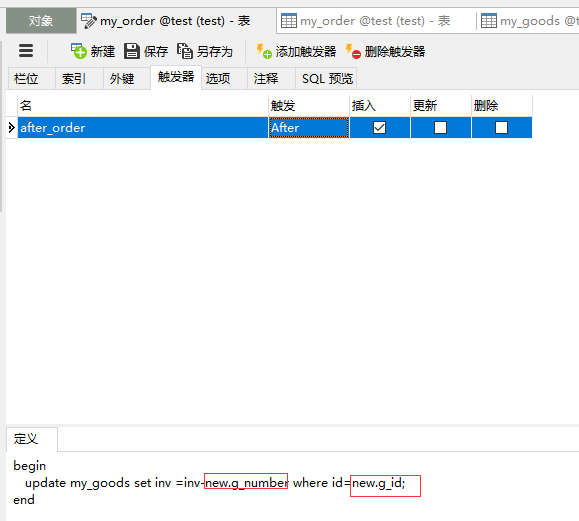579x521 pixels.
Task: Open the SQL 预览 tab
Action: [x=326, y=79]
